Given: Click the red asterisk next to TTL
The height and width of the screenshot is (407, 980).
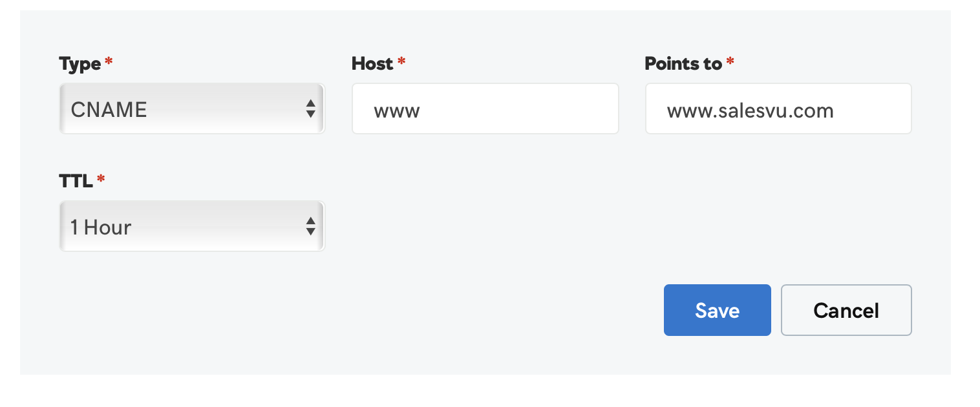Looking at the screenshot, I should tap(101, 179).
